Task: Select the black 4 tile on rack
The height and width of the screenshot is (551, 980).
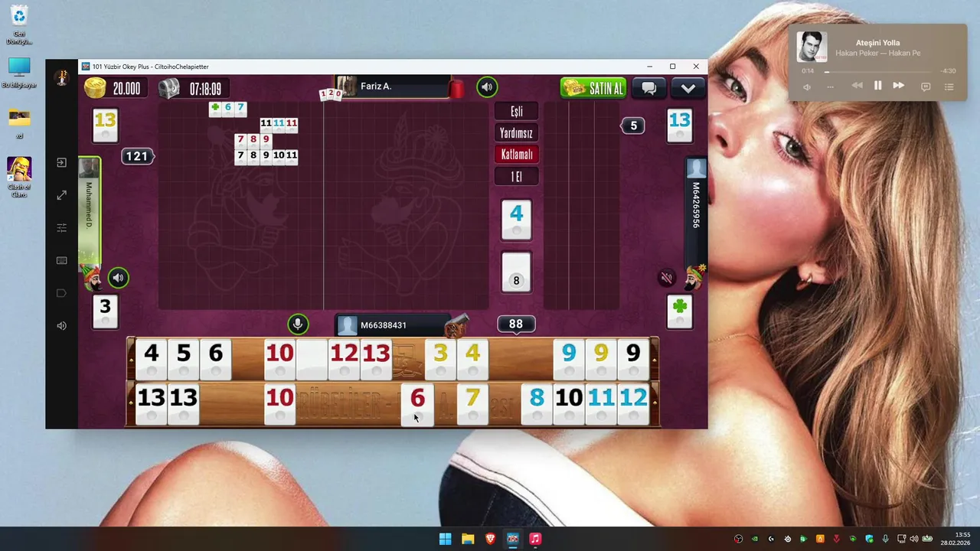Action: (152, 360)
